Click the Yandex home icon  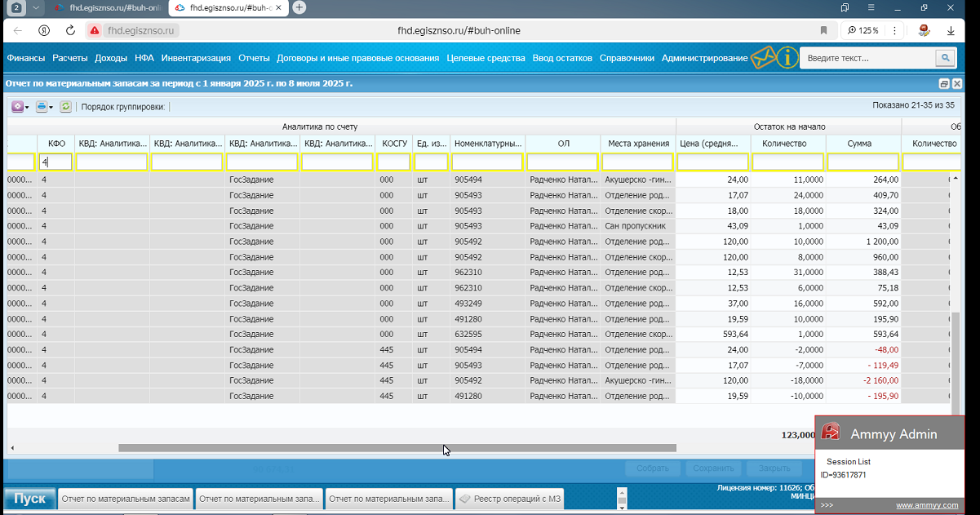tap(44, 30)
